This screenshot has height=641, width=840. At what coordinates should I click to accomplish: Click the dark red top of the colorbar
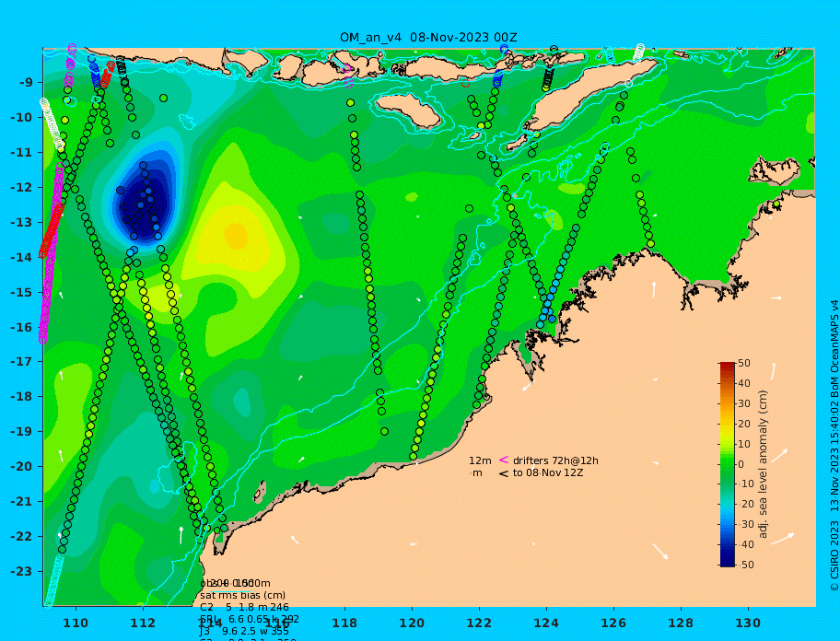[728, 367]
